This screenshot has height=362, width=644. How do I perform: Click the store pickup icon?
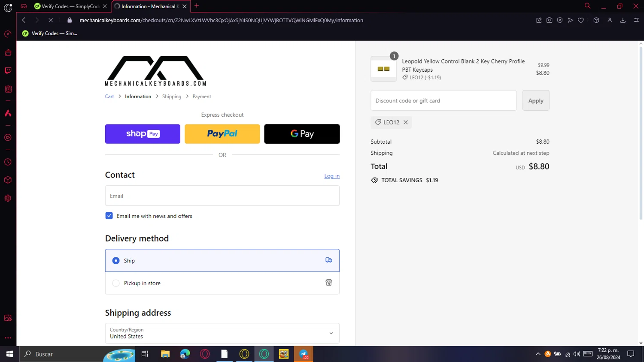[x=329, y=283]
